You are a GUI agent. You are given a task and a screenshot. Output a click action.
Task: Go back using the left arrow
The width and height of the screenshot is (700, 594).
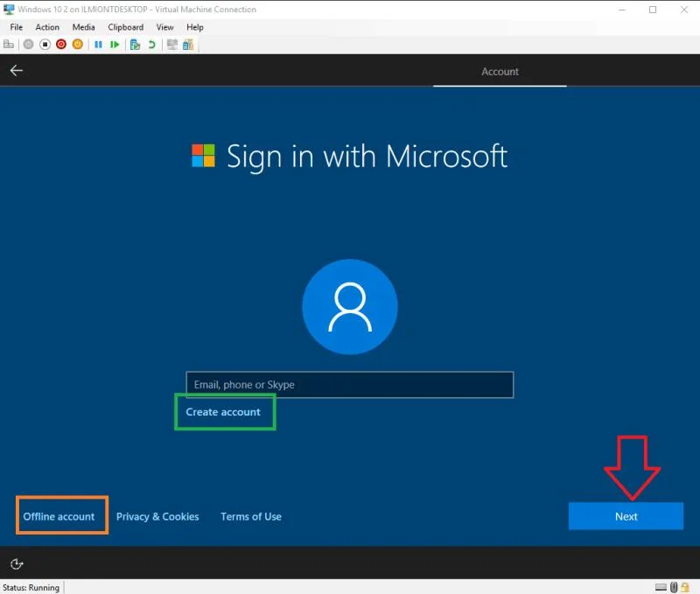pos(17,70)
